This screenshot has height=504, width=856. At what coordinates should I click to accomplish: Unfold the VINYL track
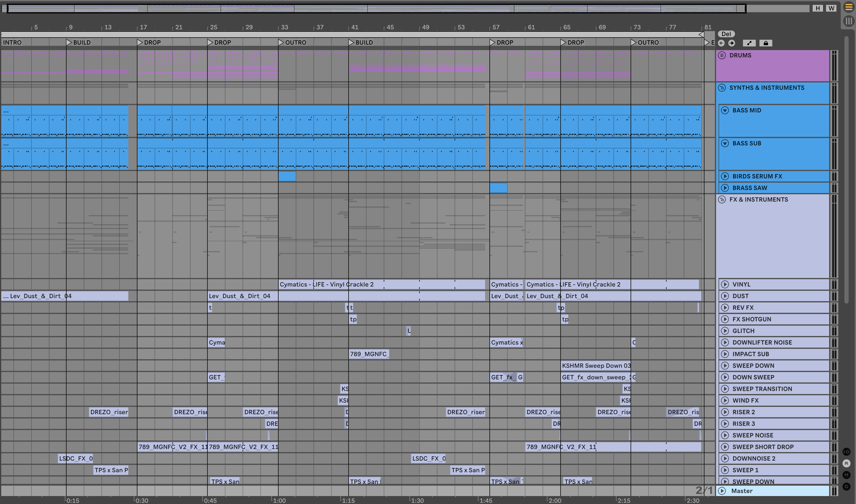click(725, 285)
